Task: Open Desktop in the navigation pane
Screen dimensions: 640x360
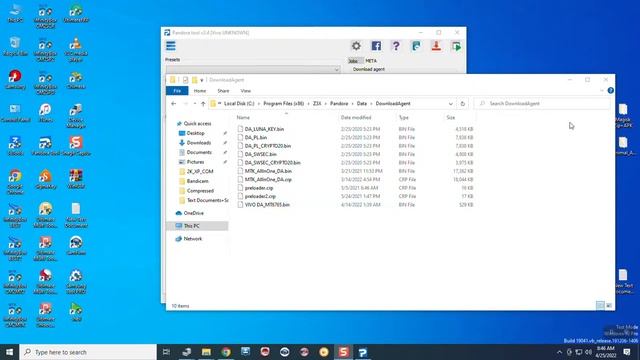Action: (x=196, y=133)
